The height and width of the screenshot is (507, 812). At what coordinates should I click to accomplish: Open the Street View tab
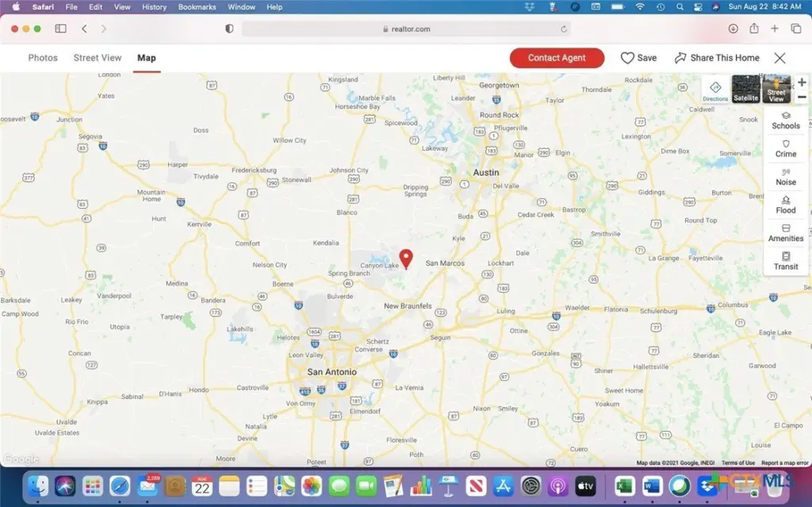(x=98, y=58)
